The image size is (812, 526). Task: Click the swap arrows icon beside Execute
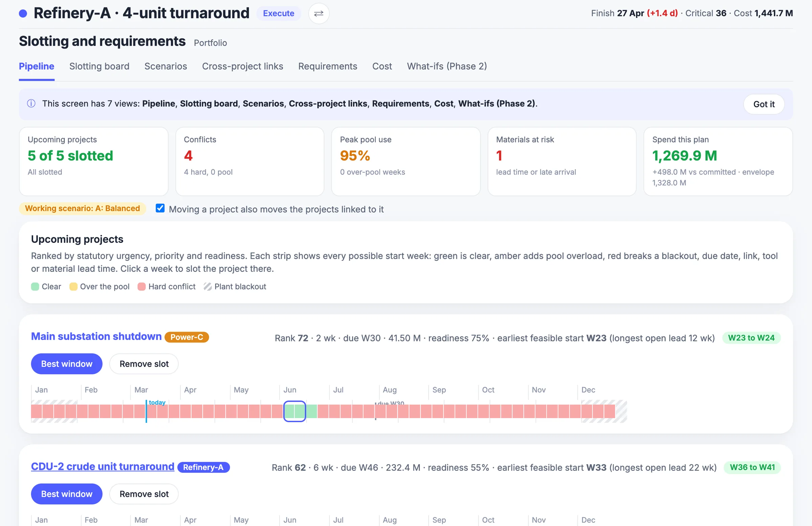[318, 13]
